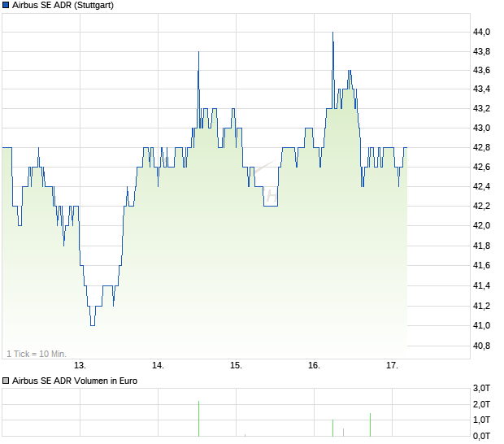
Task: Click the 41,0 price axis label
Action: tap(481, 326)
